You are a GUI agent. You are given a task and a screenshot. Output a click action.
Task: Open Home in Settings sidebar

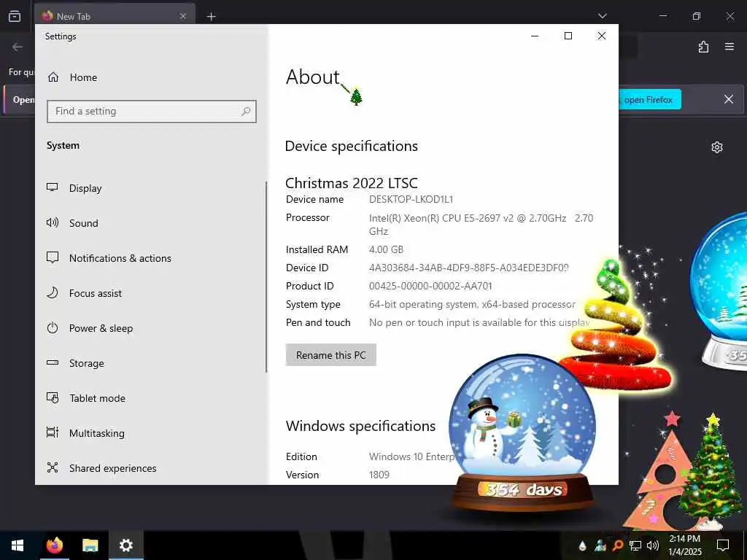[72, 77]
